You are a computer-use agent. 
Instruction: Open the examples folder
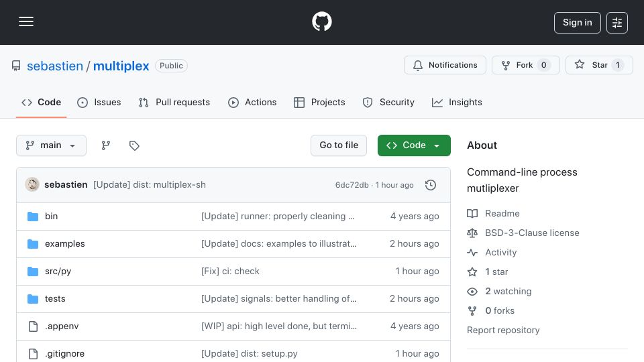tap(65, 244)
